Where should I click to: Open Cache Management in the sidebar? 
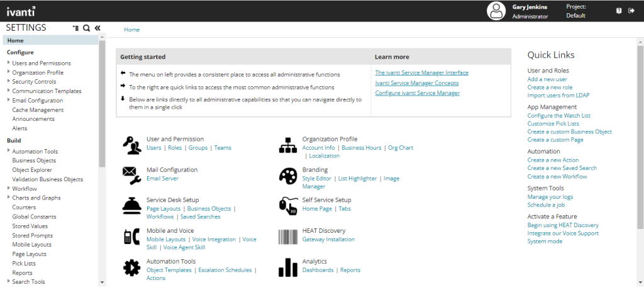[x=38, y=109]
